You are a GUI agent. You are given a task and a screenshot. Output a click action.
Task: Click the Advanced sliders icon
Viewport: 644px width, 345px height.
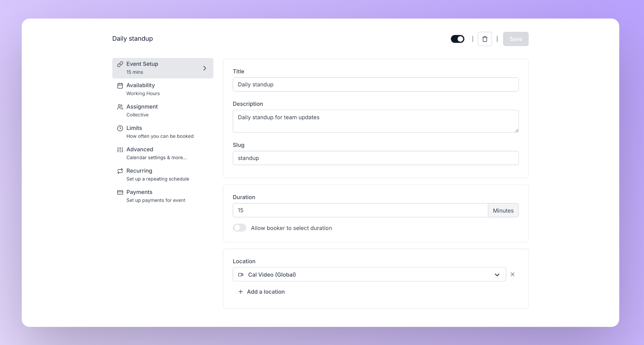[120, 150]
